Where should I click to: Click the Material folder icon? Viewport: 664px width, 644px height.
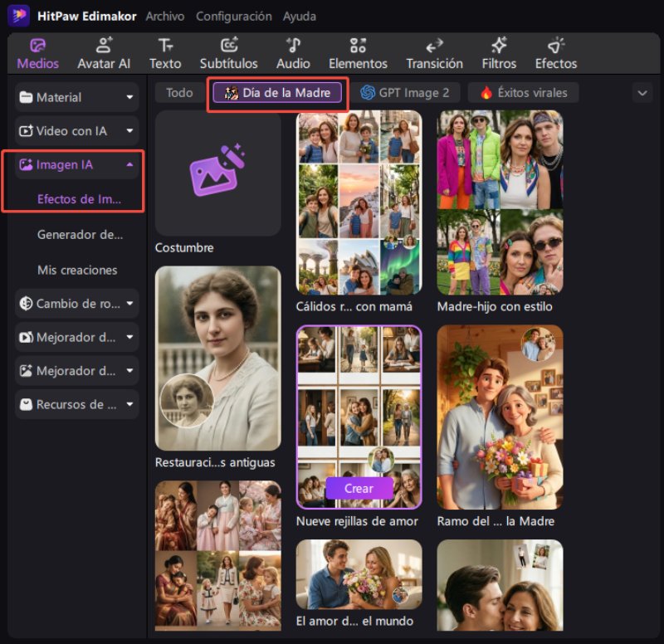click(x=26, y=97)
